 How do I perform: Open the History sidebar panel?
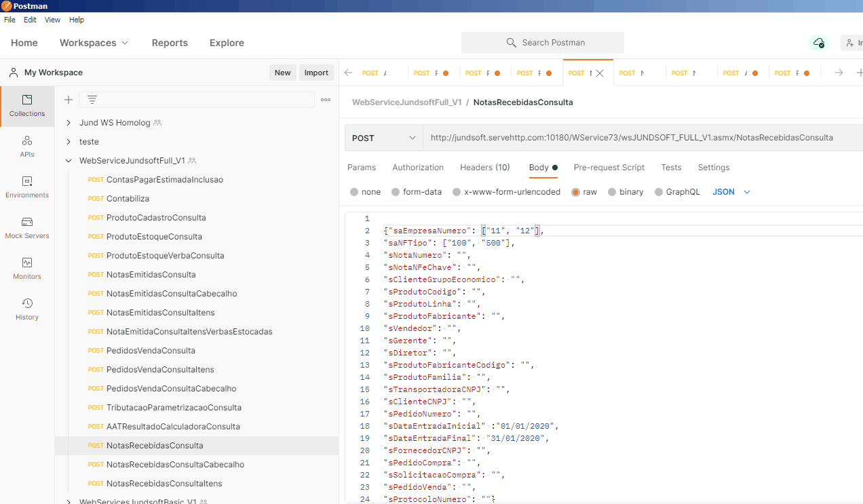click(x=27, y=309)
